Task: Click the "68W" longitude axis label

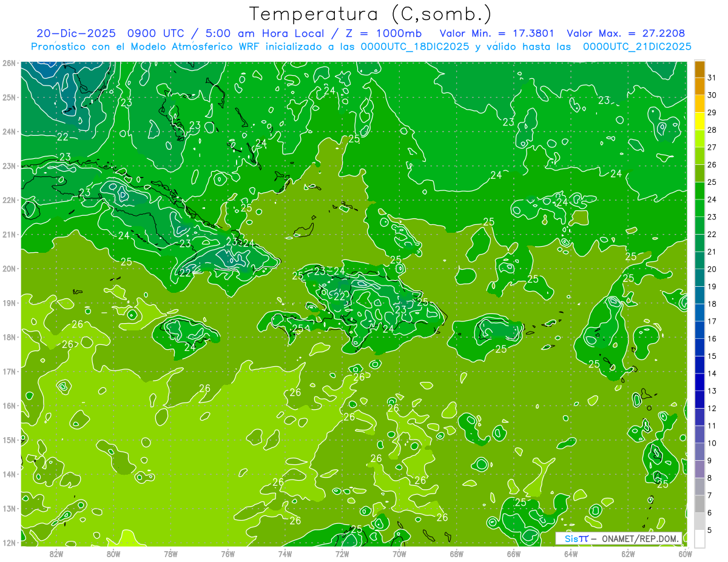Action: coord(456,554)
